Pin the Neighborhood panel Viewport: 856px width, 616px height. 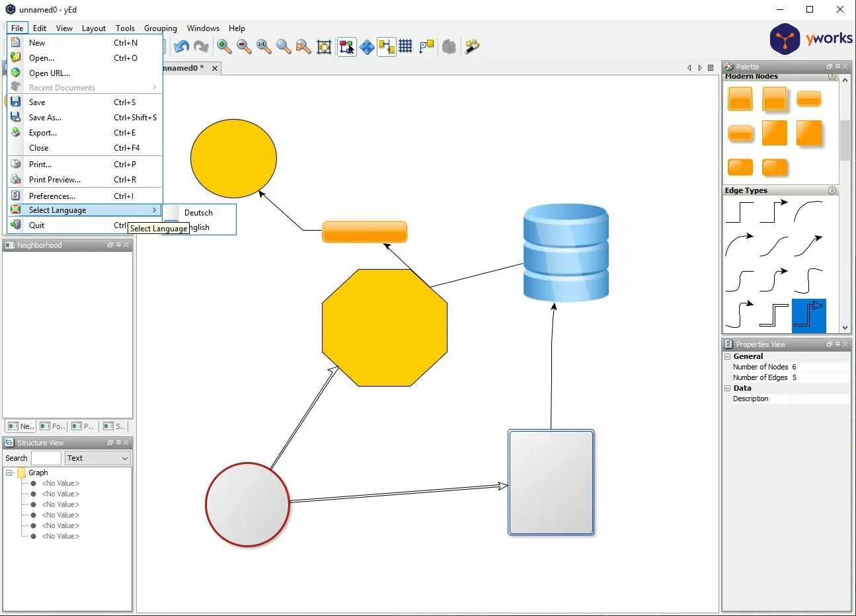coord(118,245)
